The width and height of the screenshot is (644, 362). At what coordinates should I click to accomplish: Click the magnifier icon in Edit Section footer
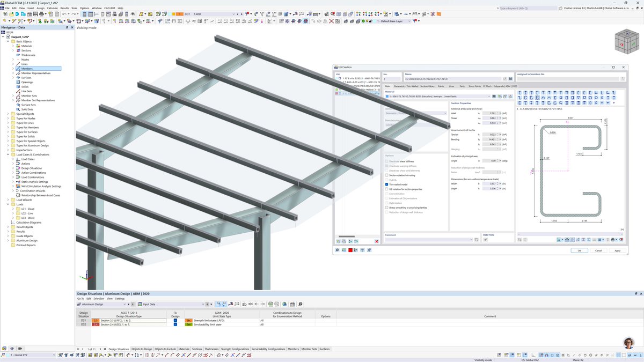point(338,250)
